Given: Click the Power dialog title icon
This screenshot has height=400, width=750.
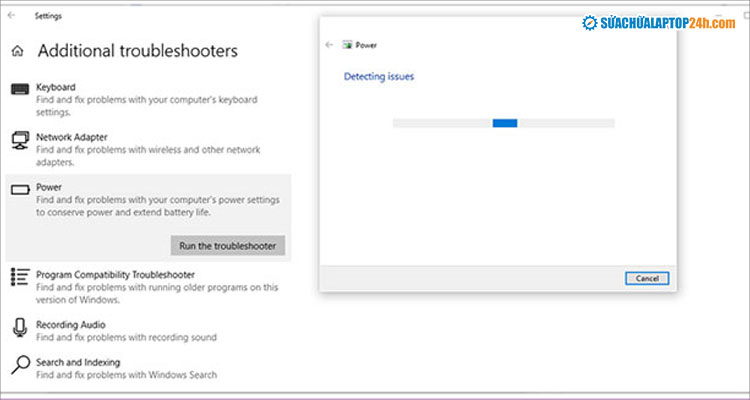Looking at the screenshot, I should pyautogui.click(x=347, y=45).
